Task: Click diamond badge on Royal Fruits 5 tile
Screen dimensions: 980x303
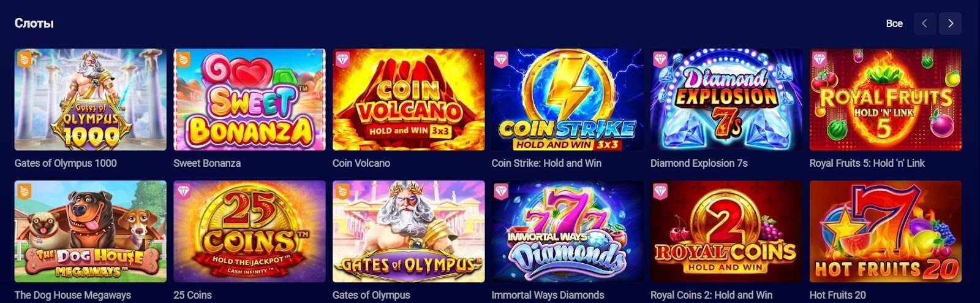Action: 819,59
